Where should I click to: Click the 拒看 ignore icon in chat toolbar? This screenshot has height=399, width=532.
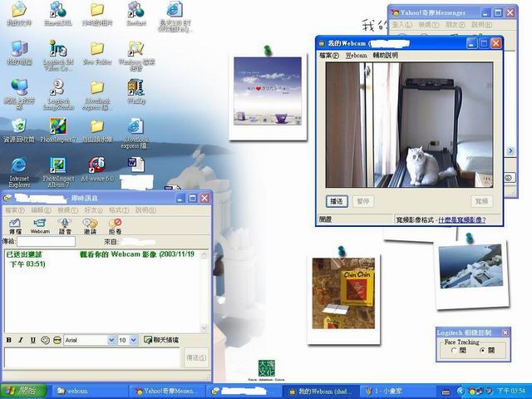[115, 226]
